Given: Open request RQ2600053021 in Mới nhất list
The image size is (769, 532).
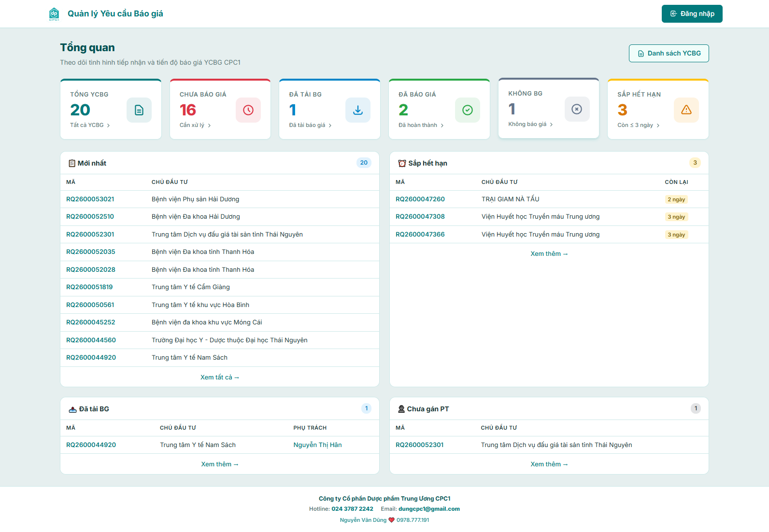Looking at the screenshot, I should point(90,199).
